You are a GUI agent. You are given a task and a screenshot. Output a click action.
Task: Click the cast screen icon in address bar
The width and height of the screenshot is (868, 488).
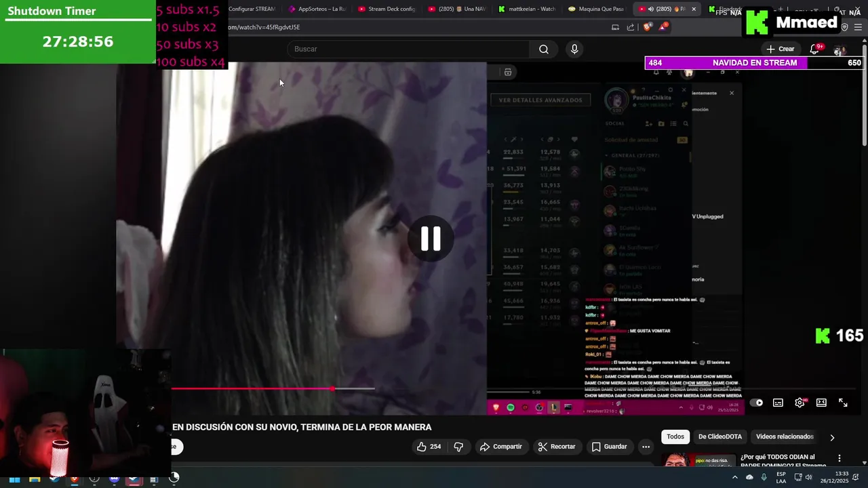click(x=615, y=27)
